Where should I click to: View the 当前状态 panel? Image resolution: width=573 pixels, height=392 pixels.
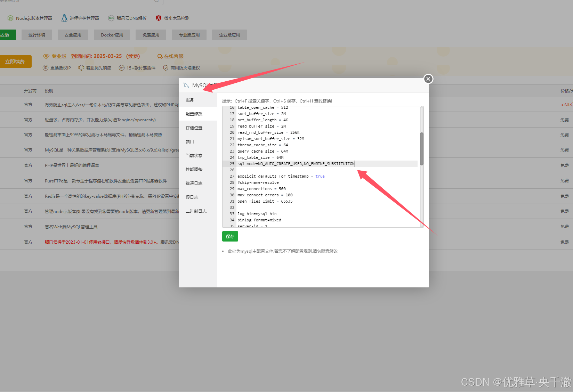coord(194,155)
